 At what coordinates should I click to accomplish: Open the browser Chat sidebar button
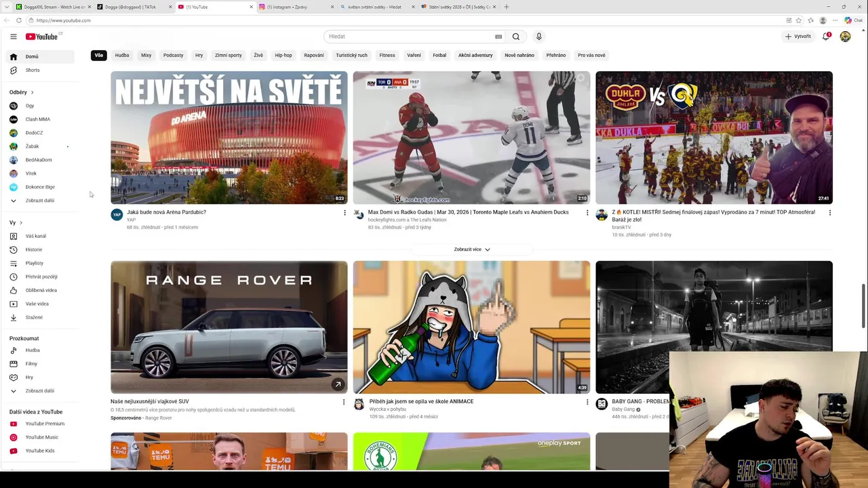pos(853,20)
